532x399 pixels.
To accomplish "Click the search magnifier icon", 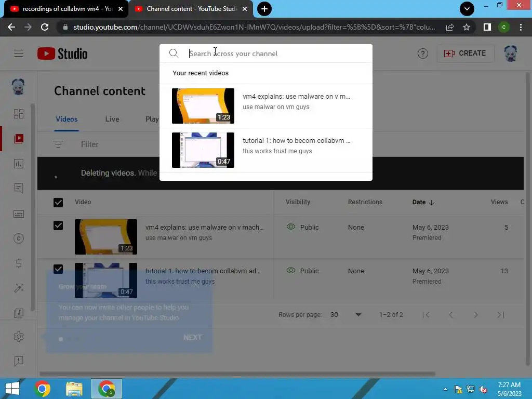I will (x=174, y=54).
